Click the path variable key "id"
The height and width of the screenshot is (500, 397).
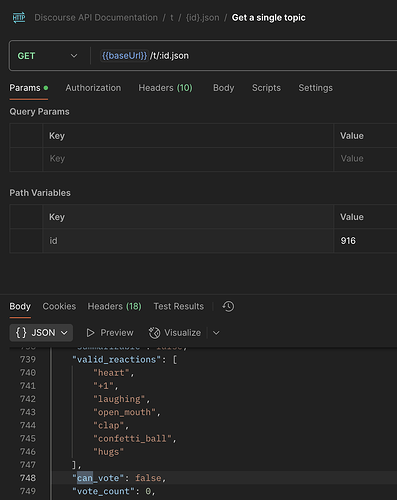pyautogui.click(x=53, y=241)
